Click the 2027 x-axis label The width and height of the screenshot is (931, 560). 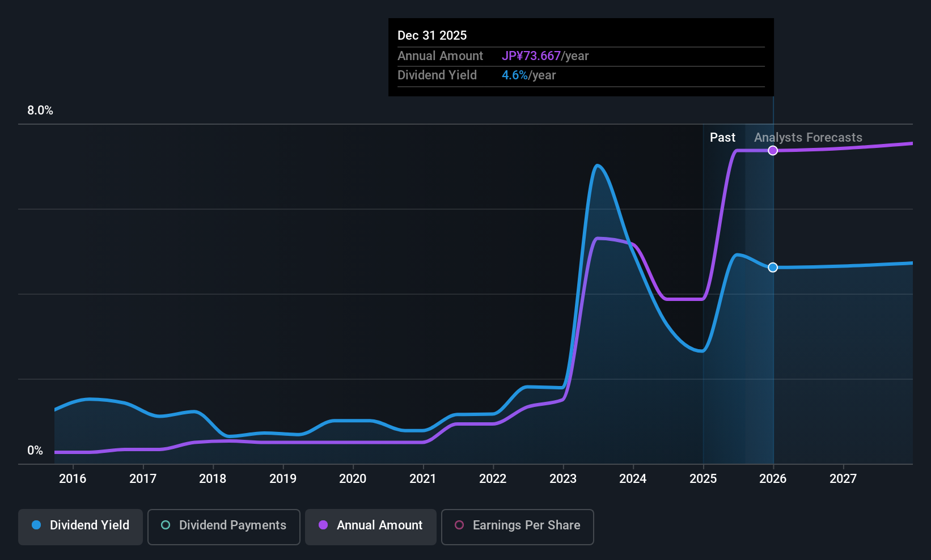[x=843, y=478]
